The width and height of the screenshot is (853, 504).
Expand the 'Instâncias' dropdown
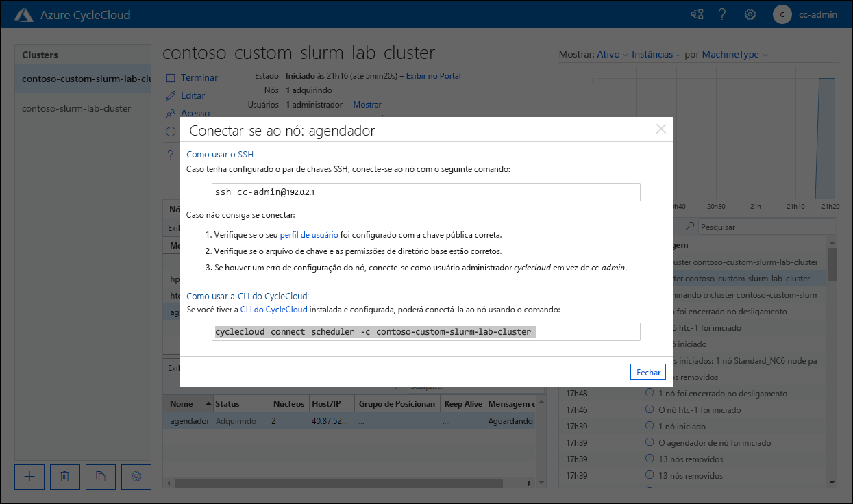click(x=652, y=55)
